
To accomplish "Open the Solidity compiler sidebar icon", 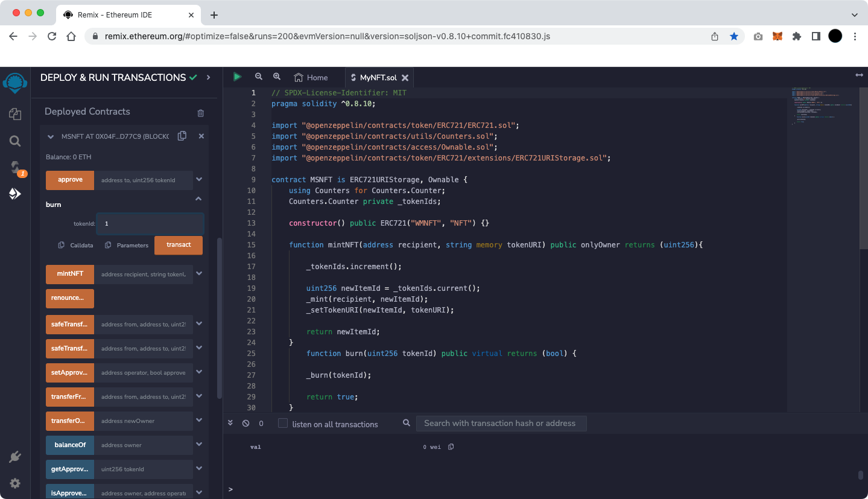I will pyautogui.click(x=15, y=168).
